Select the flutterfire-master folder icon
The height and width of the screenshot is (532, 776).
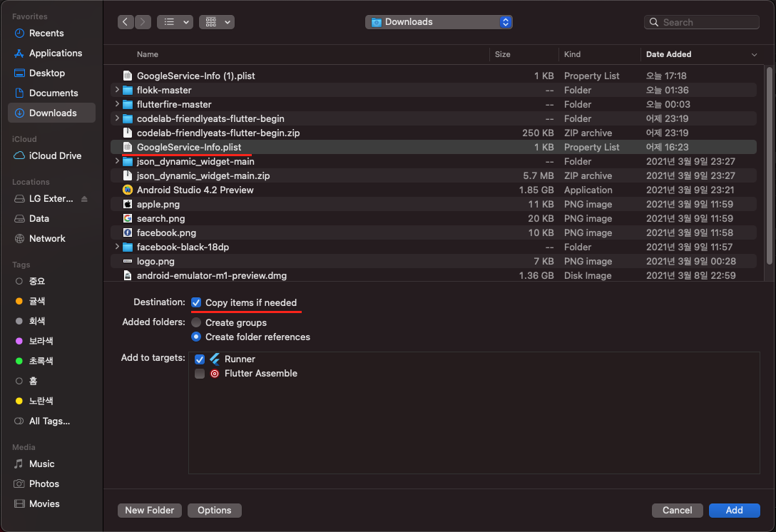128,104
